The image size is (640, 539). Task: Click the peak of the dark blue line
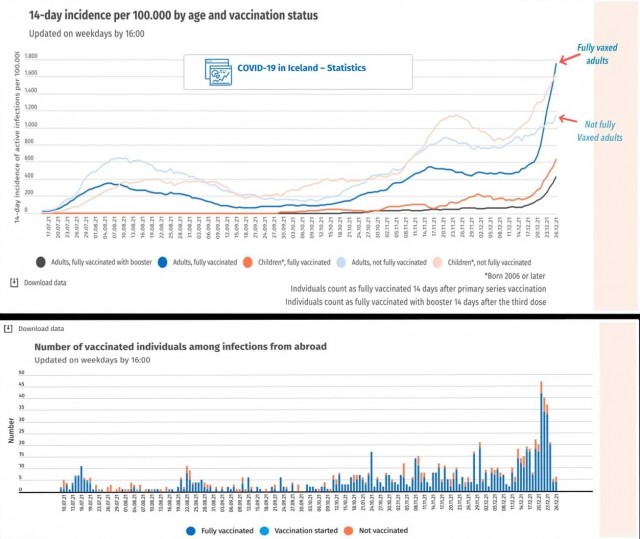[556, 64]
